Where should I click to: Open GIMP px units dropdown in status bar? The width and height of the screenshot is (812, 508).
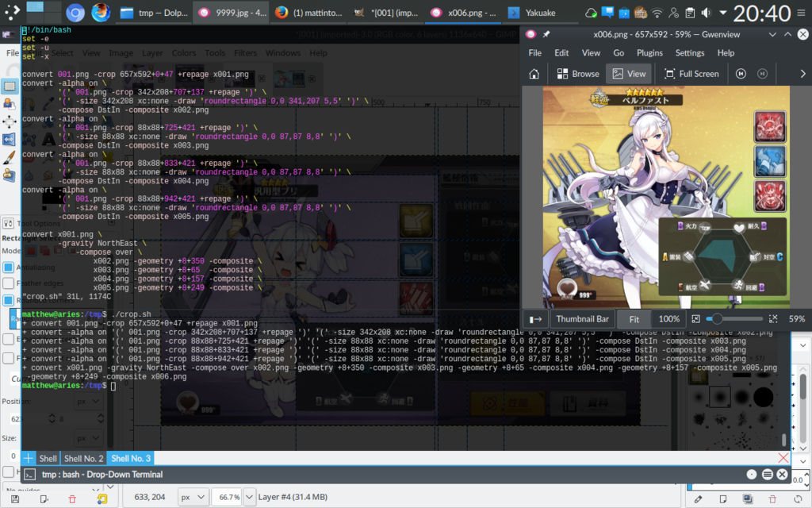tap(193, 497)
